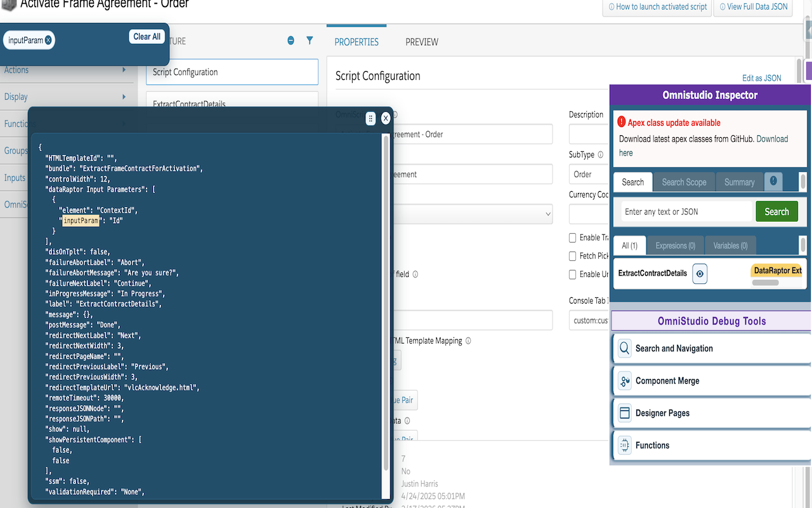Click the DataRaptor Ext type badge
Viewport: 812px width, 508px height.
click(778, 271)
